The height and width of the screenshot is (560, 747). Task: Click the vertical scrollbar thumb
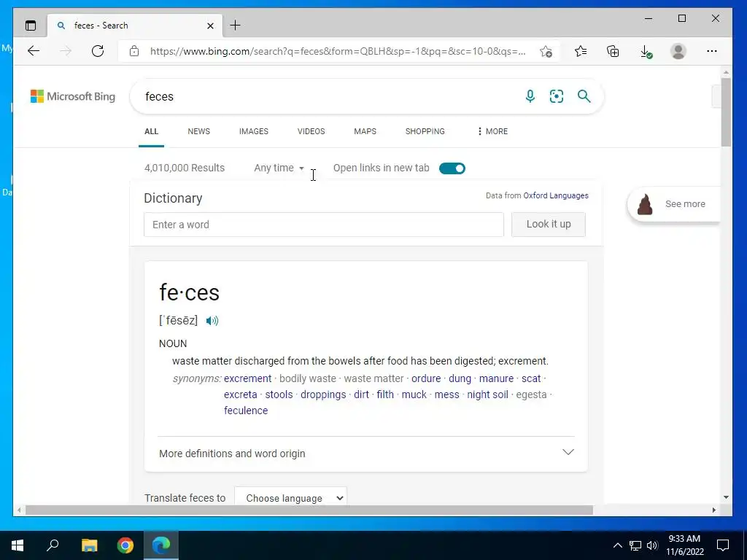726,112
